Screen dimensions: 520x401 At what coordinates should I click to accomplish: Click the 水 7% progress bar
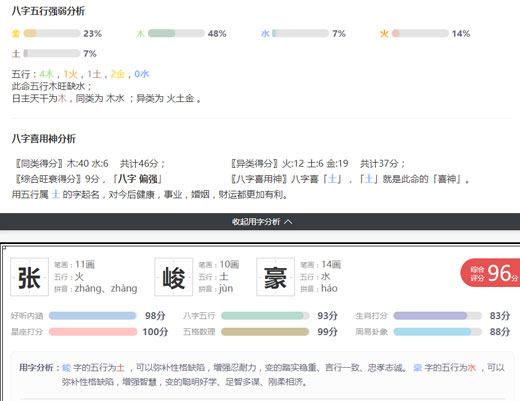tap(300, 33)
